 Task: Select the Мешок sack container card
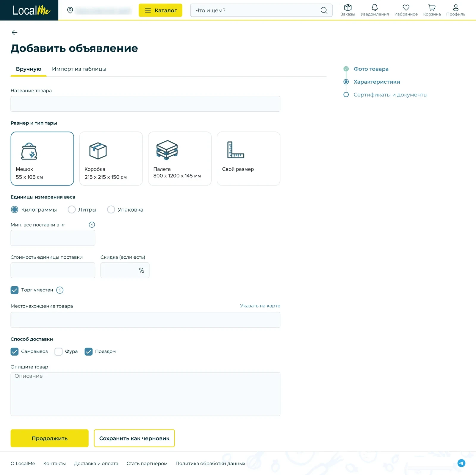[x=42, y=159]
